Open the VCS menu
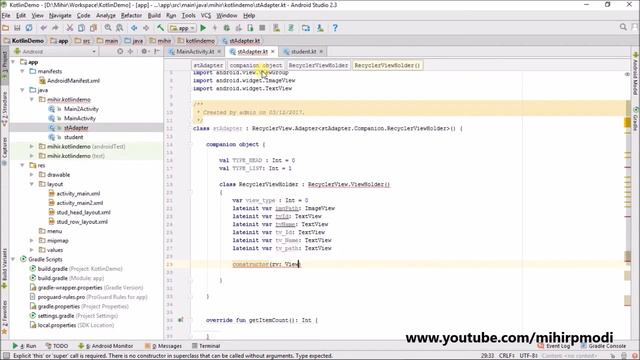This screenshot has height=360, width=640. (206, 16)
